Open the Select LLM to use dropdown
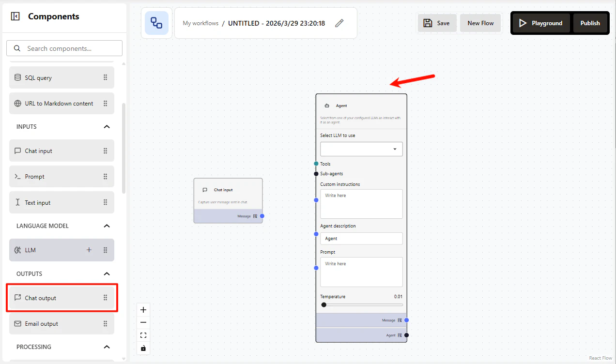616x364 pixels. 361,149
